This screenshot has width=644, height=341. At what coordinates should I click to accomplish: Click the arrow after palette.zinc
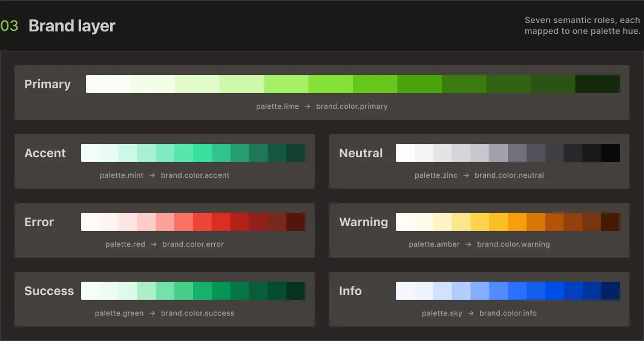pos(466,175)
